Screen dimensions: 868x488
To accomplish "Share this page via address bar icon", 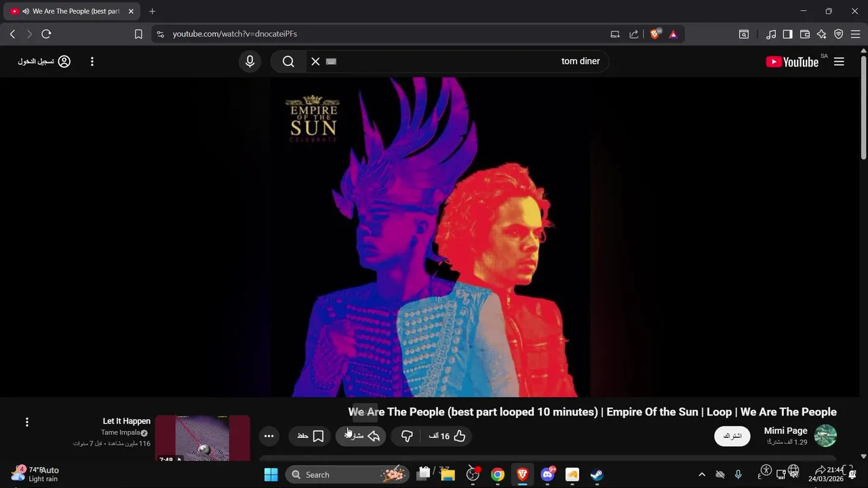I will click(x=634, y=34).
